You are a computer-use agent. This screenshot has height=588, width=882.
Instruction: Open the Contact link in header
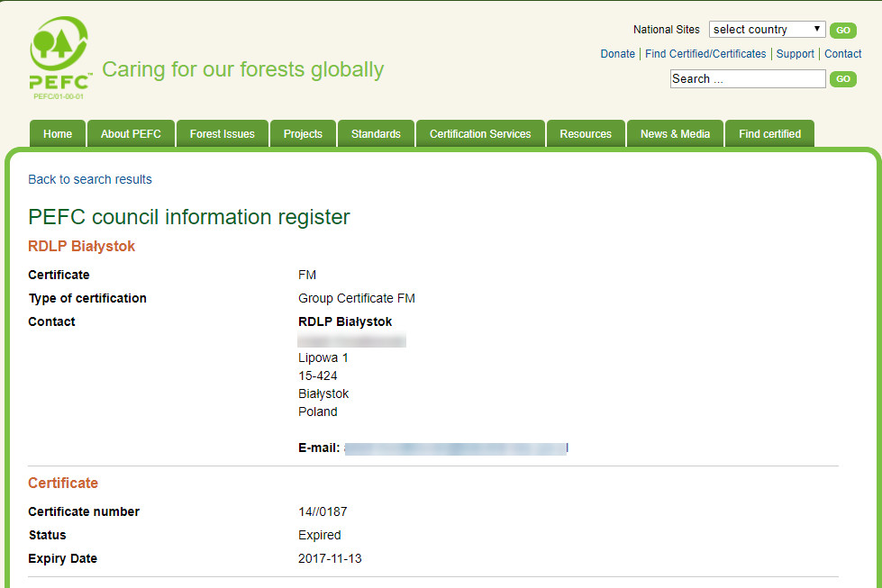point(842,54)
